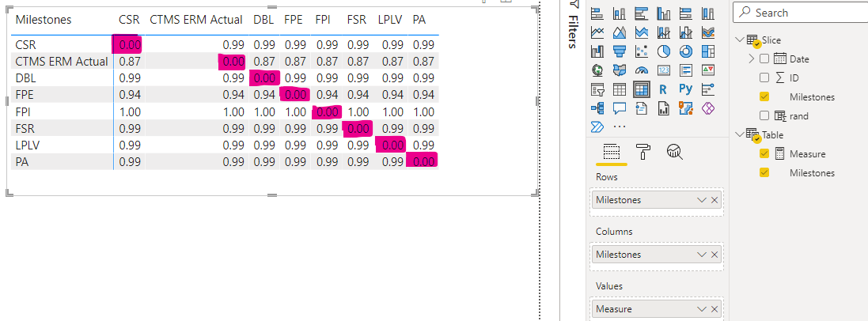Image resolution: width=868 pixels, height=321 pixels.
Task: Add a Card visual showing 123
Action: [x=664, y=70]
